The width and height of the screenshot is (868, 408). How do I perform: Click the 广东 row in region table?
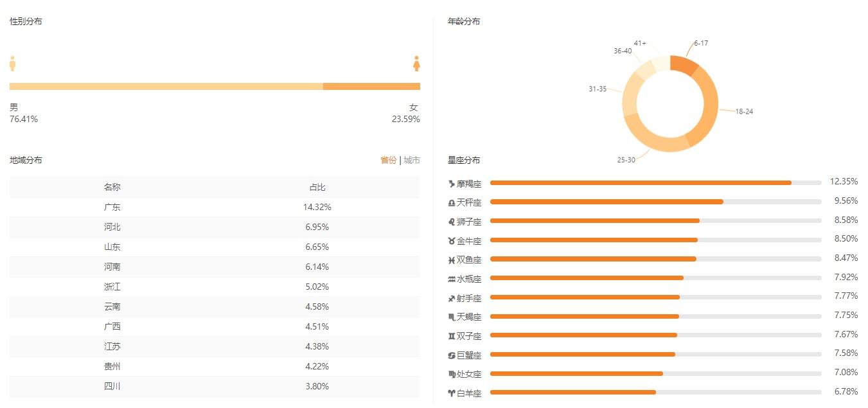pos(215,207)
